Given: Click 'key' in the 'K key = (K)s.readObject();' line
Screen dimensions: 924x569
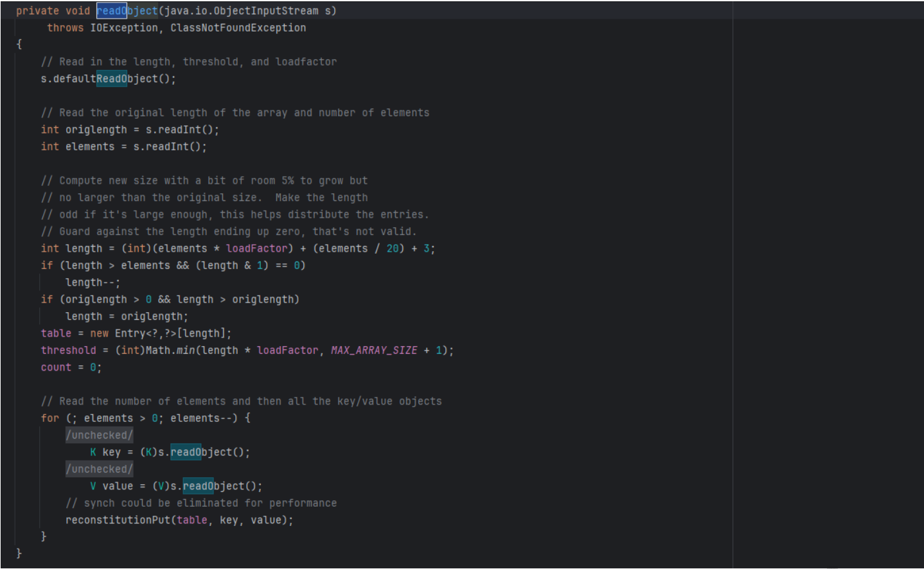Looking at the screenshot, I should point(112,452).
